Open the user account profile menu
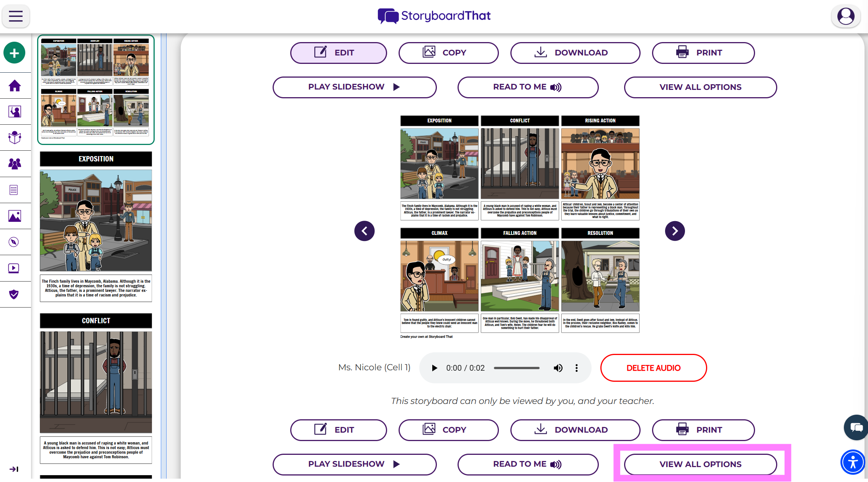 coord(845,16)
